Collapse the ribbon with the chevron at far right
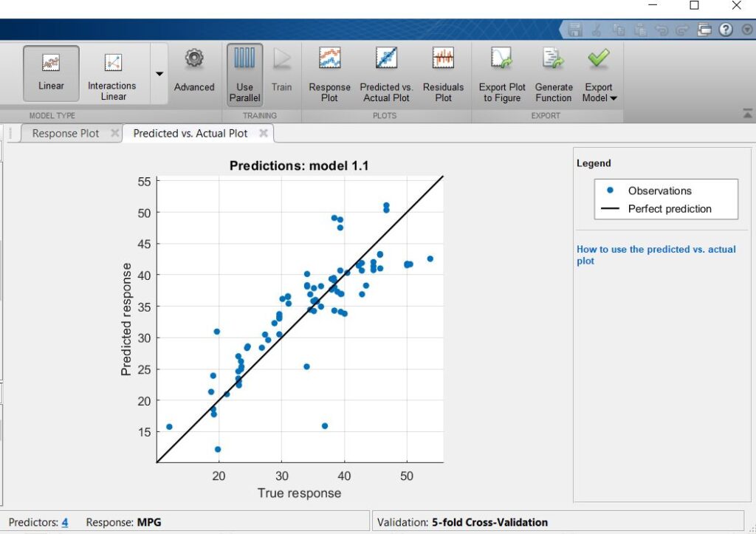756x534 pixels. coord(748,114)
